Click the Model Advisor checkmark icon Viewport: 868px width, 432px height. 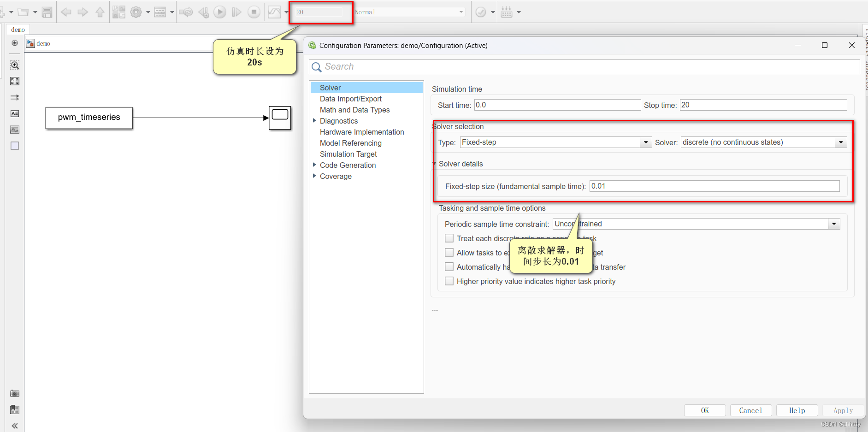click(481, 12)
